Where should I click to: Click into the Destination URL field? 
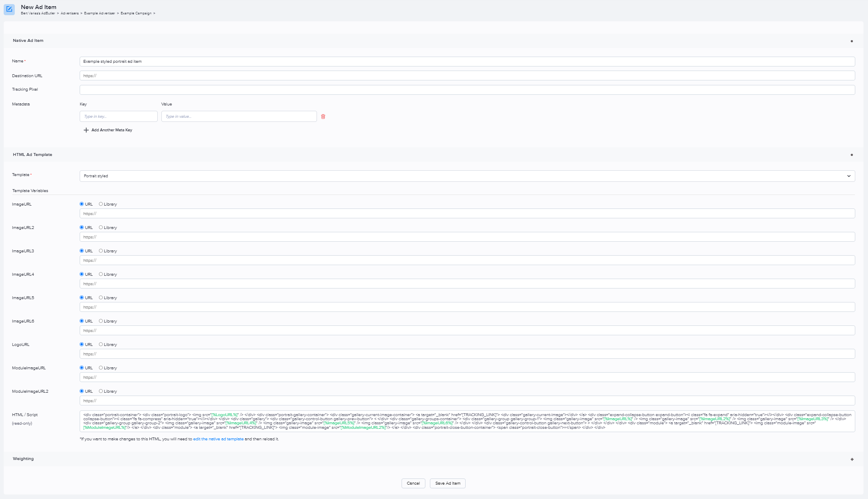point(467,76)
